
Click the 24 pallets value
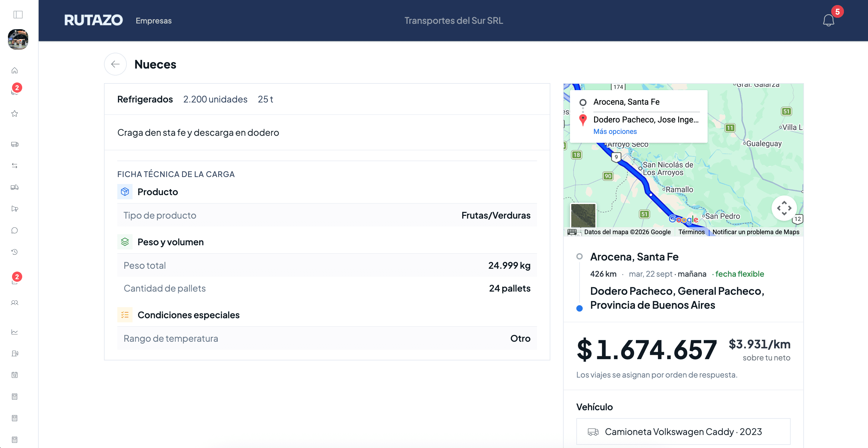510,288
